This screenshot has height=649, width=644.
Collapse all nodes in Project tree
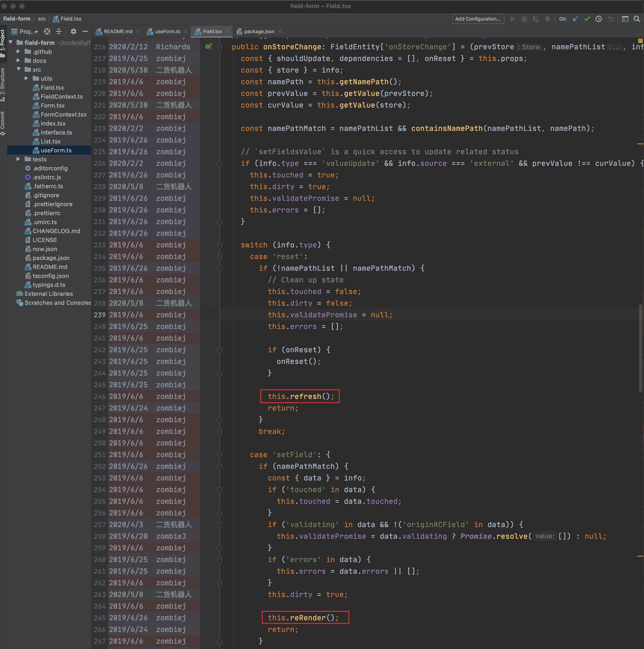(59, 31)
